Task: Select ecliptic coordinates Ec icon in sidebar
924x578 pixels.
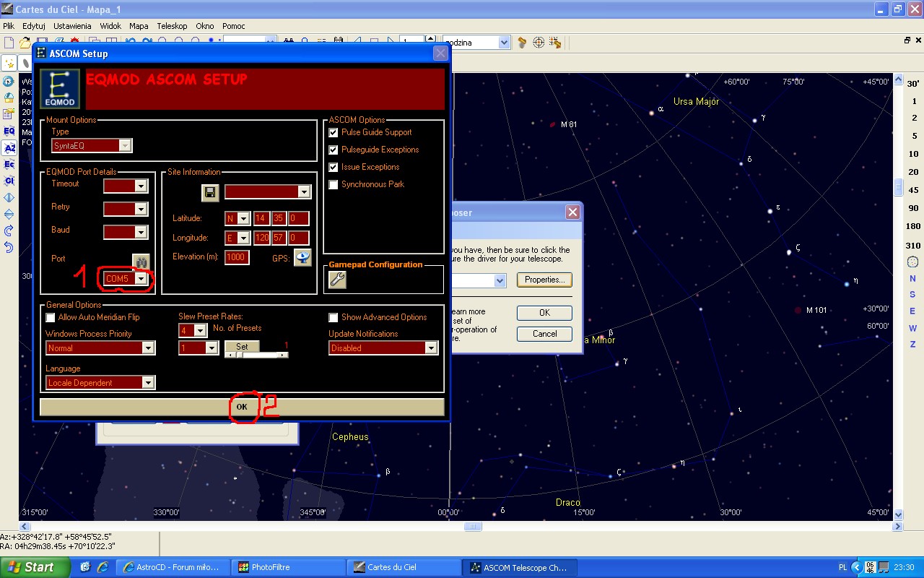Action: point(9,165)
